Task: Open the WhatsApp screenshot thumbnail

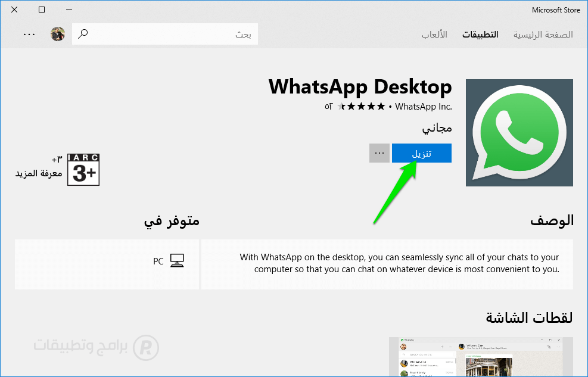Action: (x=481, y=357)
